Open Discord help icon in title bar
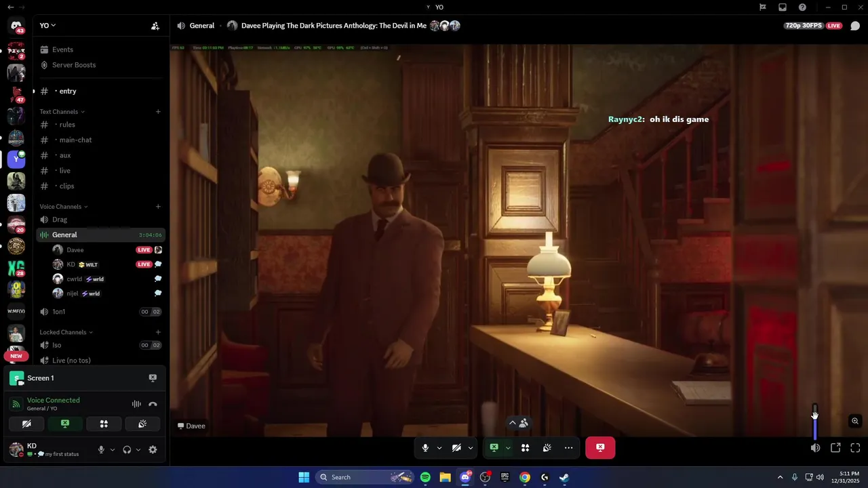Viewport: 868px width, 488px height. point(802,7)
